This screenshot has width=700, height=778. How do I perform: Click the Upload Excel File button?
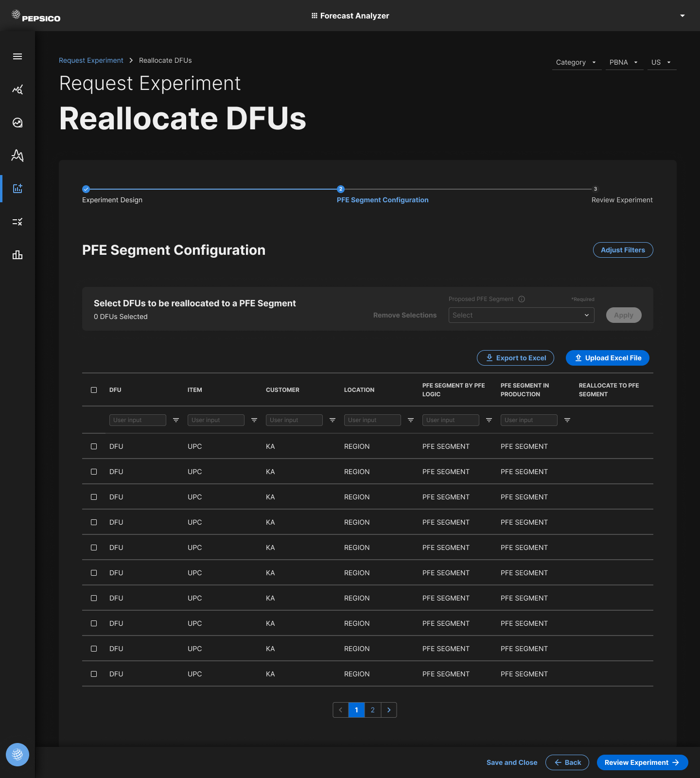[608, 358]
